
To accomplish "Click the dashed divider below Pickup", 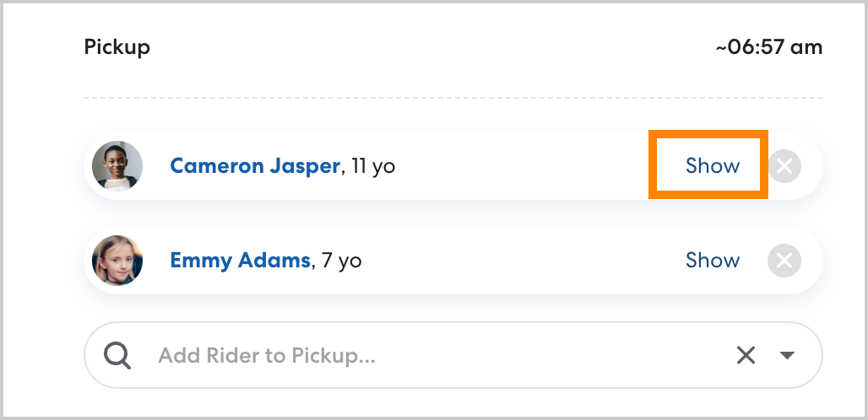I will click(453, 99).
